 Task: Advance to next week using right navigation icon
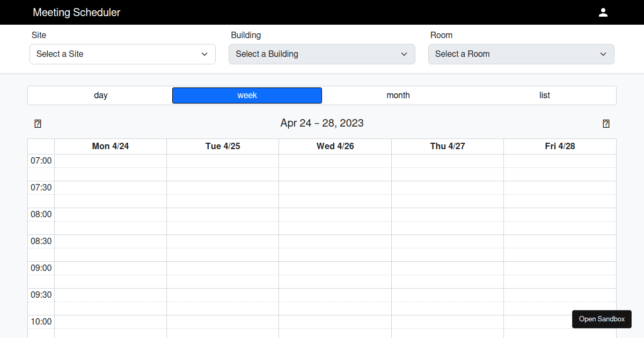click(x=606, y=124)
